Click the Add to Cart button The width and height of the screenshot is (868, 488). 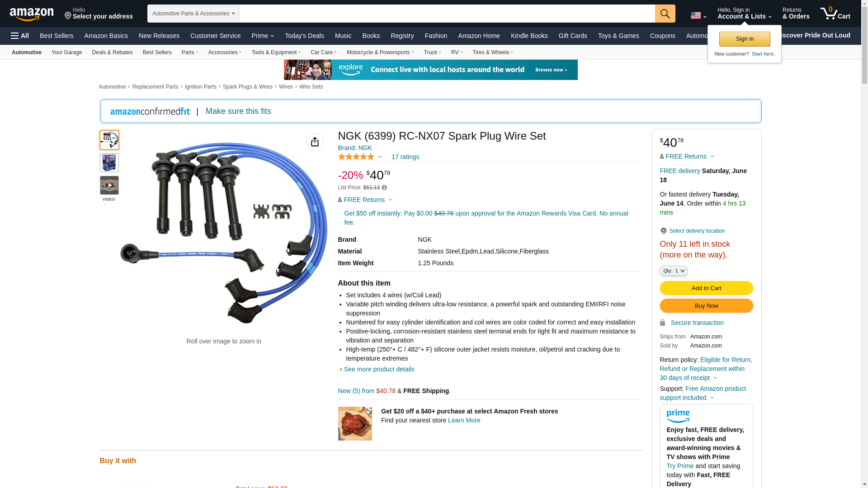click(706, 288)
